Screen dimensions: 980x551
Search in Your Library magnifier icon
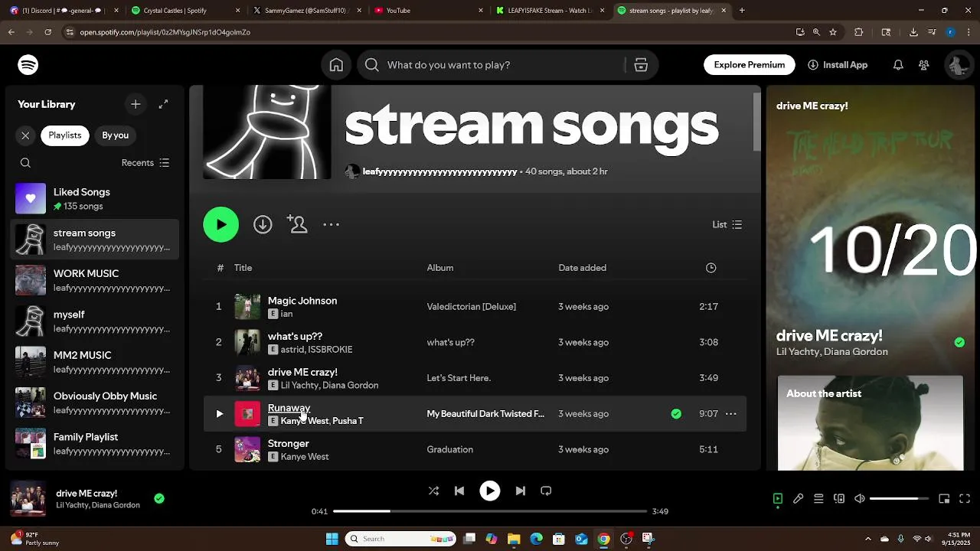25,163
